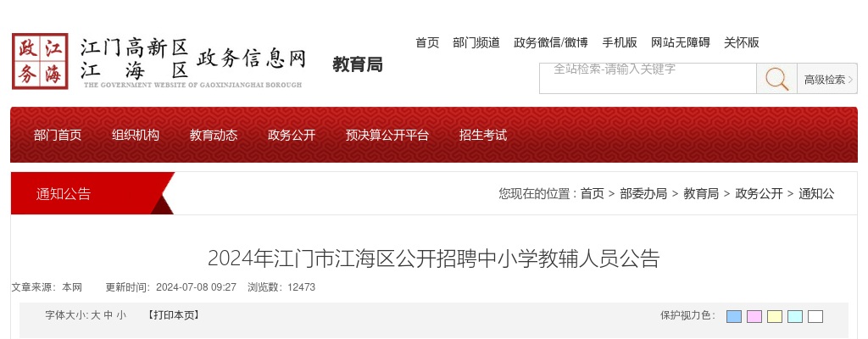Go to 预决算公开平台 menu item
The image size is (868, 339).
(387, 135)
